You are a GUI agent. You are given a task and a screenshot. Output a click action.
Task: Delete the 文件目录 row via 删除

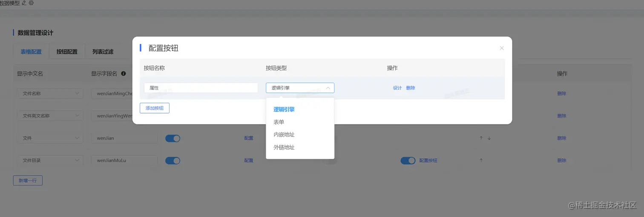pos(562,160)
